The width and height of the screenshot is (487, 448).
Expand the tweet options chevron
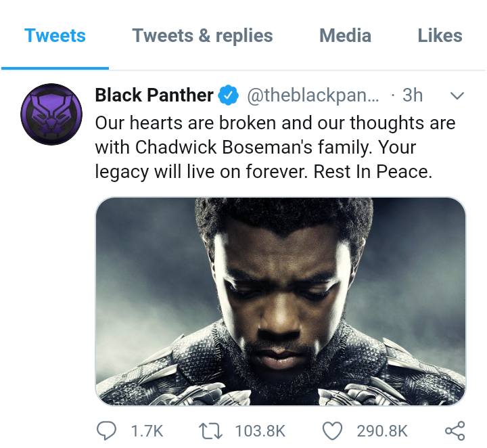pos(457,96)
